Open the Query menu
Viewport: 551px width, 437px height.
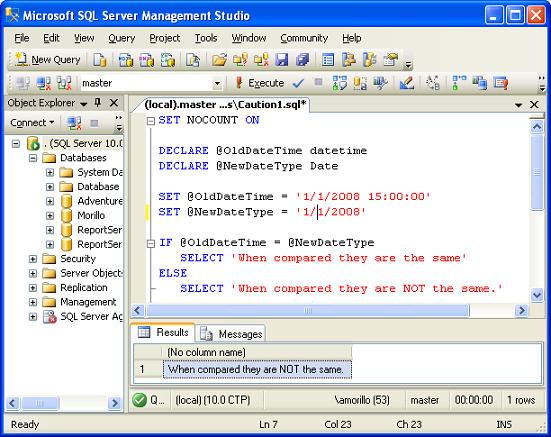click(x=122, y=38)
